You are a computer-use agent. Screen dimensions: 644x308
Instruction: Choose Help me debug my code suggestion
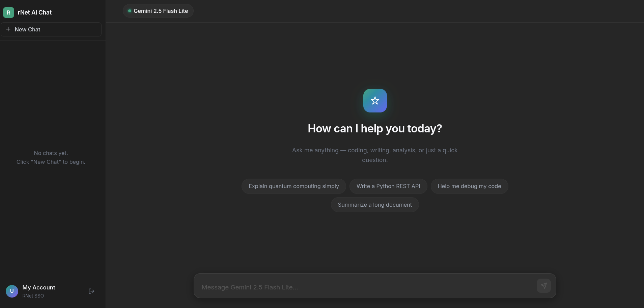[469, 186]
